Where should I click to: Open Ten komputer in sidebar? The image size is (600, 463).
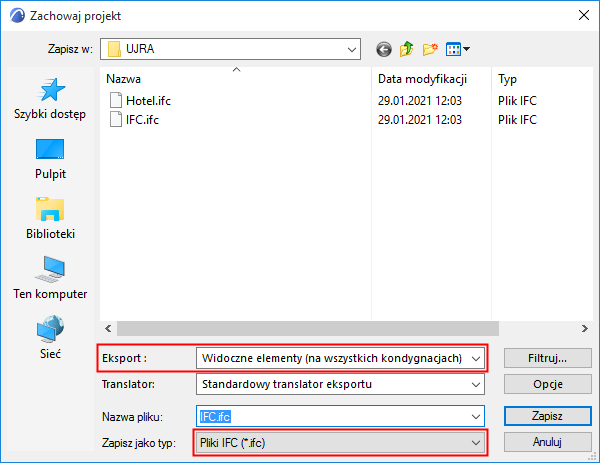tap(50, 278)
